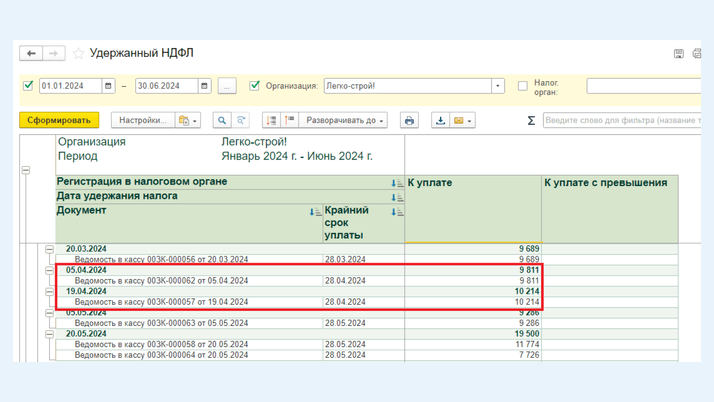Open the Разворачивать до dropdown
The width and height of the screenshot is (714, 402).
coord(345,121)
